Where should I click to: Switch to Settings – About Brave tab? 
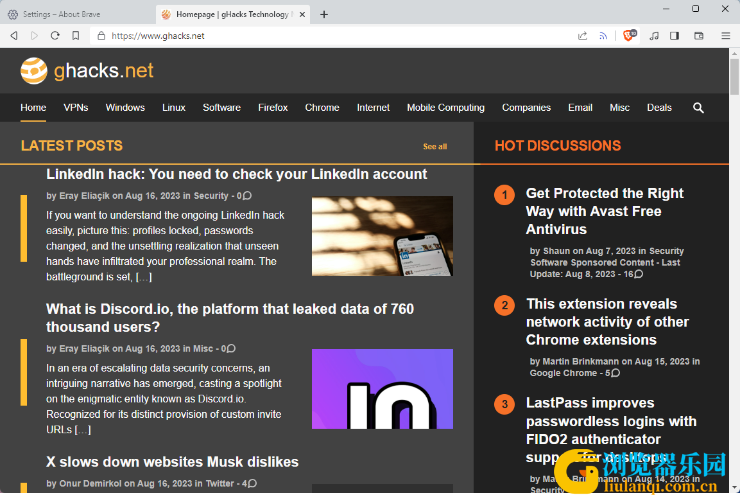coord(78,15)
